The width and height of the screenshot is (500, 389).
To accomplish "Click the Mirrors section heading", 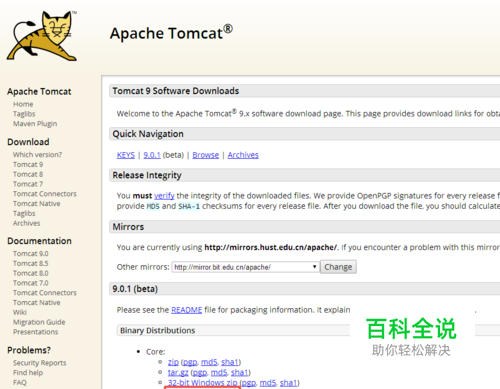I will point(128,227).
